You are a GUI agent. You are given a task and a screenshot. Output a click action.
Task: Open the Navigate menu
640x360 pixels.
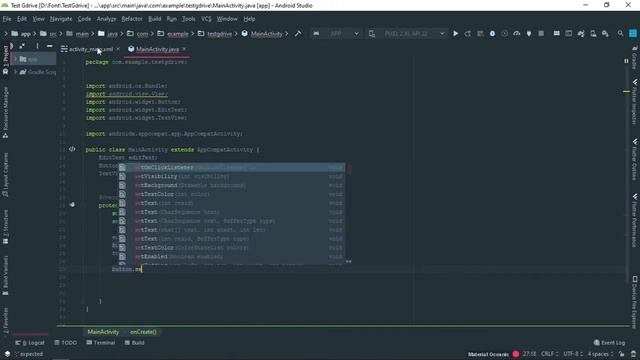(x=61, y=19)
